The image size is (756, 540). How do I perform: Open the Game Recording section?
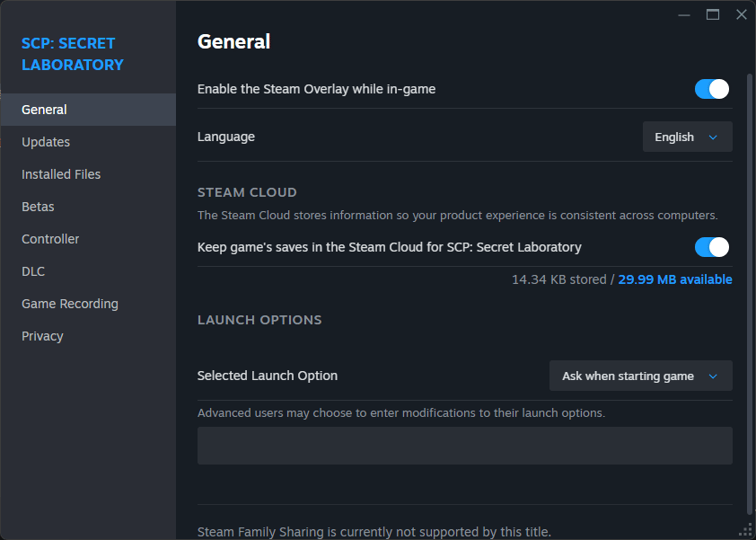click(88, 304)
